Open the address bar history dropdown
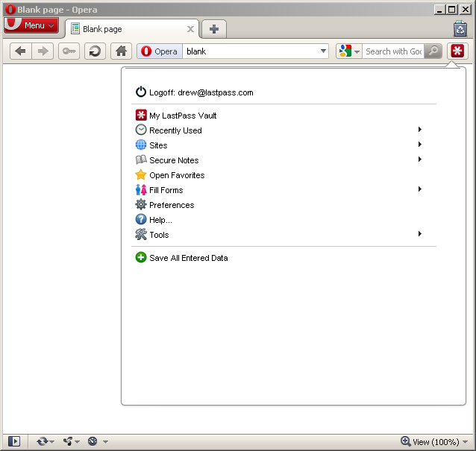 (323, 51)
